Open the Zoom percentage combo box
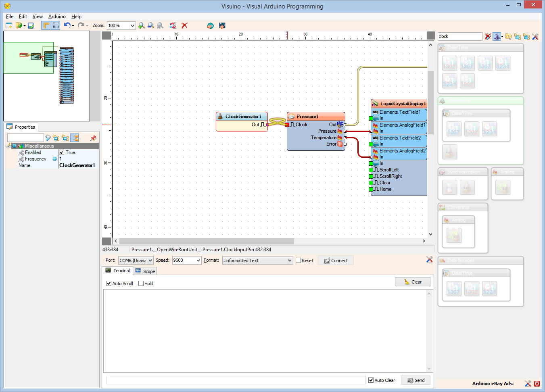 (121, 25)
